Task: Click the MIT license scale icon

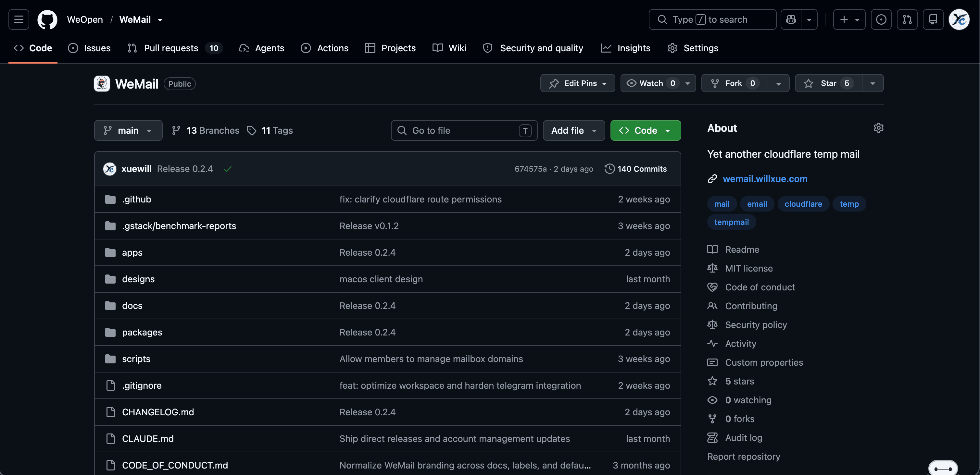Action: [712, 268]
